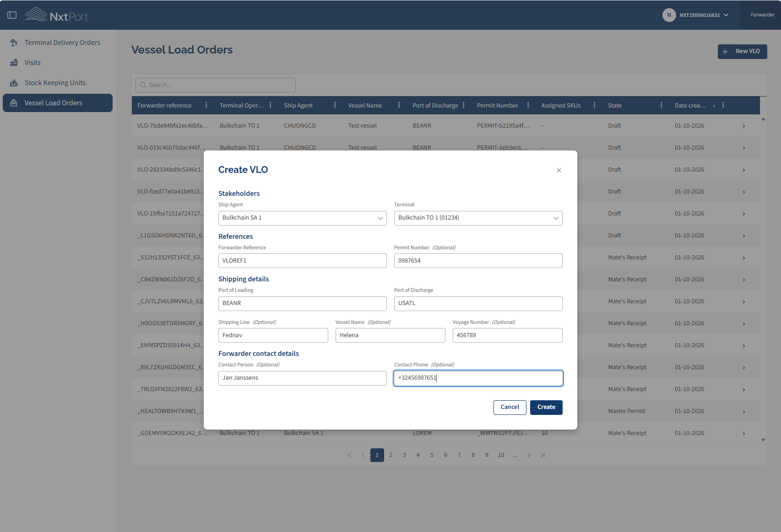This screenshot has width=781, height=532.
Task: Click the Cancel button
Action: coord(510,408)
